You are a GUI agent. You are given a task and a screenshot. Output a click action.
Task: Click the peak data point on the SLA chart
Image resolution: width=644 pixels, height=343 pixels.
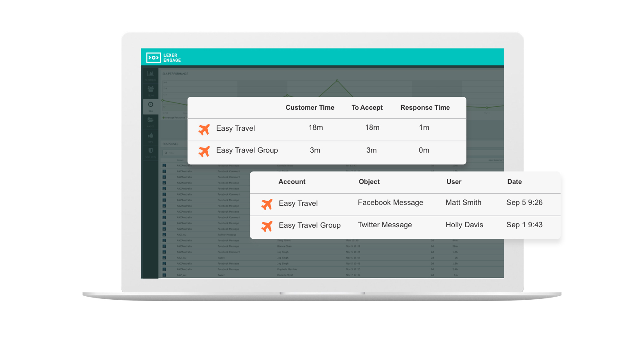337,80
